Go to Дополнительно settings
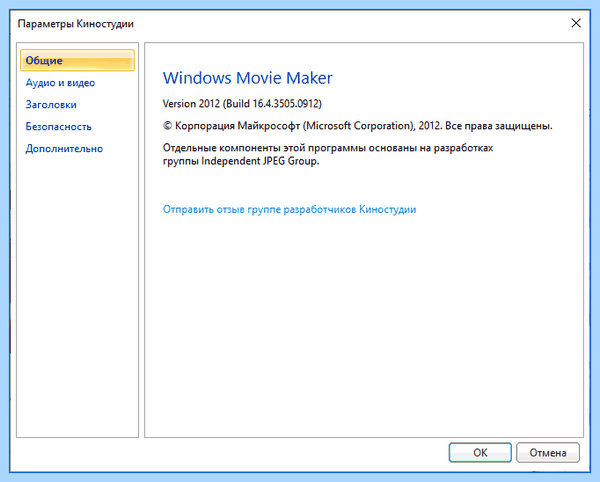The width and height of the screenshot is (600, 482). pos(64,148)
